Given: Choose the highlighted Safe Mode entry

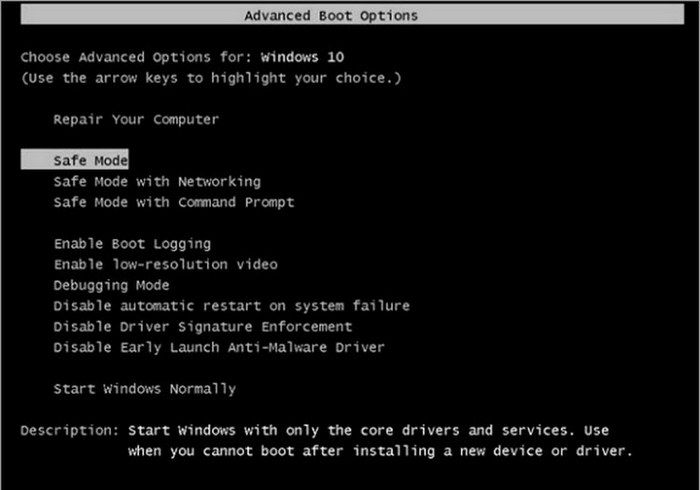Looking at the screenshot, I should tap(75, 159).
